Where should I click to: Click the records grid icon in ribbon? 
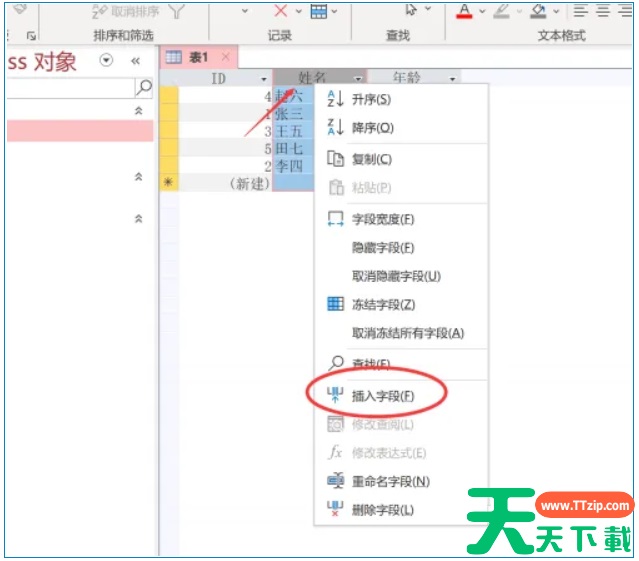click(x=319, y=11)
